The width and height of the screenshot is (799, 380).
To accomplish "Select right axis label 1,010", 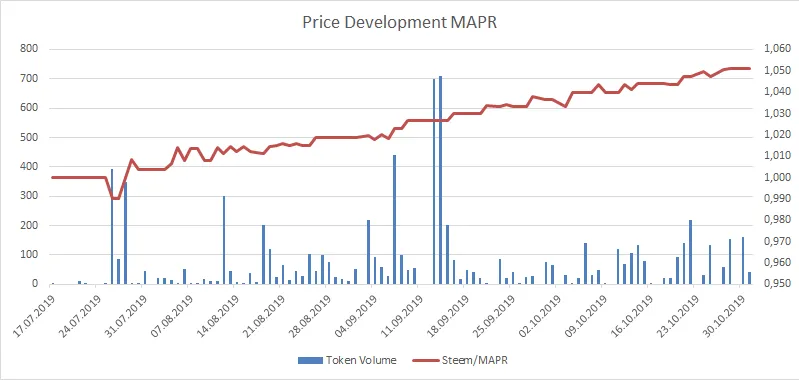I will point(777,156).
